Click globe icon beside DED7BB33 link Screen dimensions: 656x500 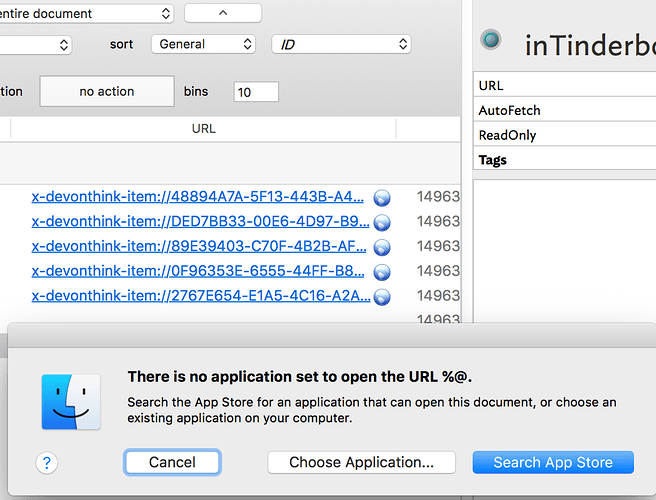[x=382, y=223]
